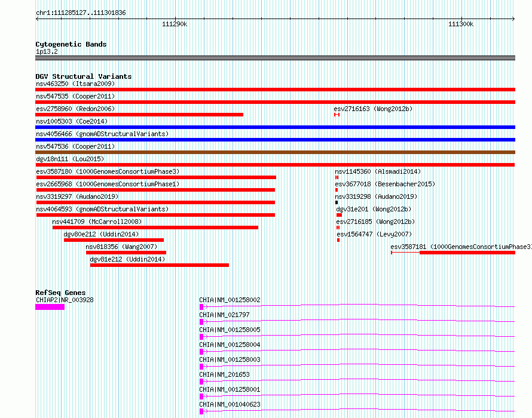532x418 pixels.
Task: Open variant esv3587181 (1000GenomesConsortiumPhase3)
Action: (x=461, y=247)
